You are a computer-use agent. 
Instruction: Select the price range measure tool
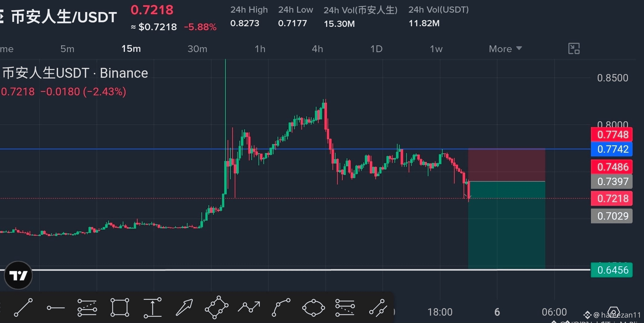point(152,307)
